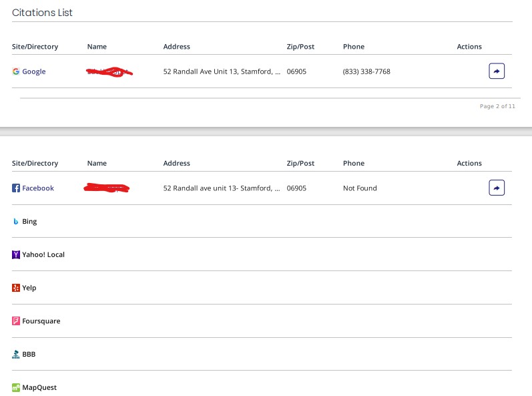
Task: Click the Facebook address 52 Randall ave
Action: pos(222,188)
